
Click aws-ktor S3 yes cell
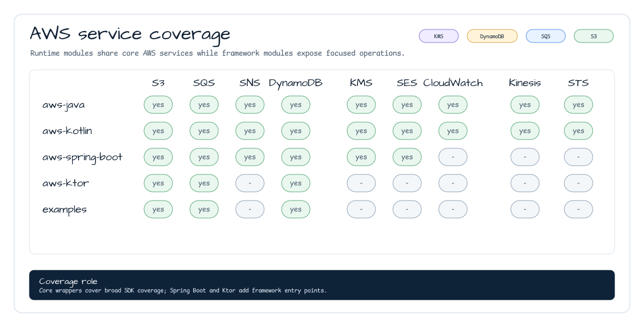(158, 183)
